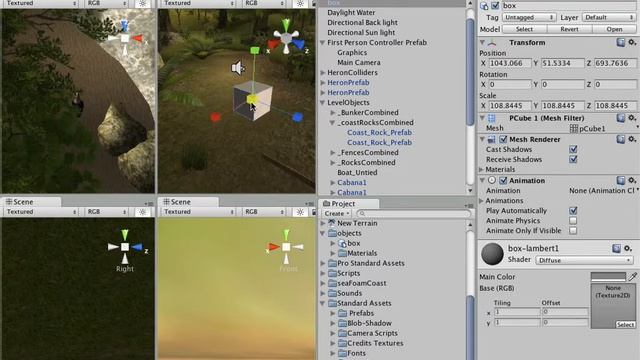Select seaFoamCoast folder
640x360 pixels.
362,283
